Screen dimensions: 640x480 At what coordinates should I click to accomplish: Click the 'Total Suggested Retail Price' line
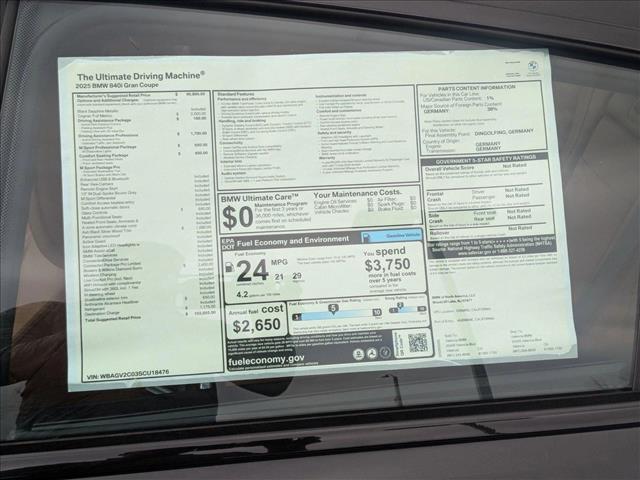(113, 319)
